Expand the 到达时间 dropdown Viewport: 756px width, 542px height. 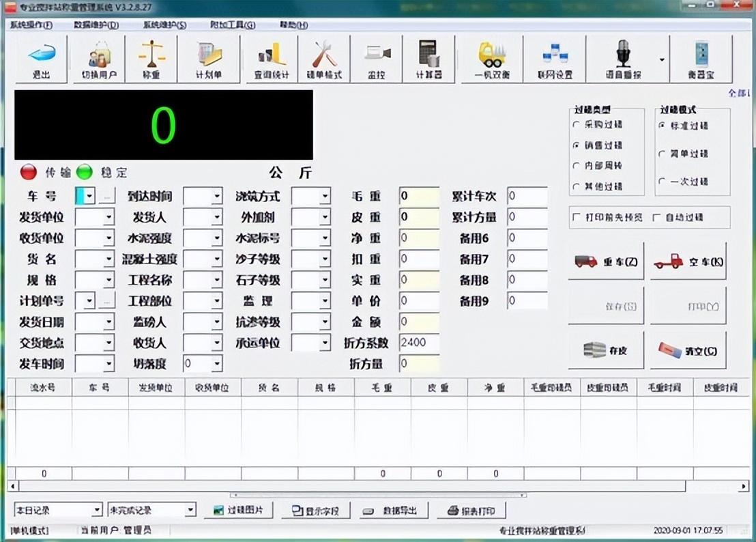pos(217,196)
